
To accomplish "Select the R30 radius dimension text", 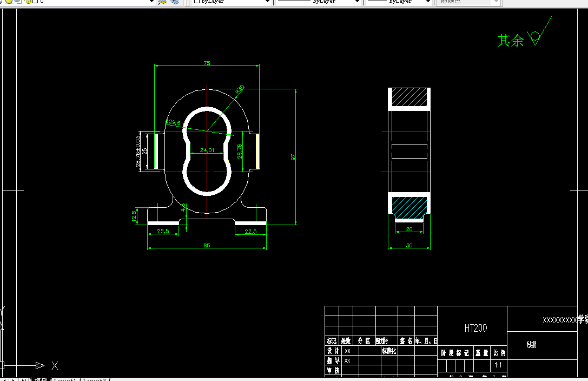I will [240, 89].
